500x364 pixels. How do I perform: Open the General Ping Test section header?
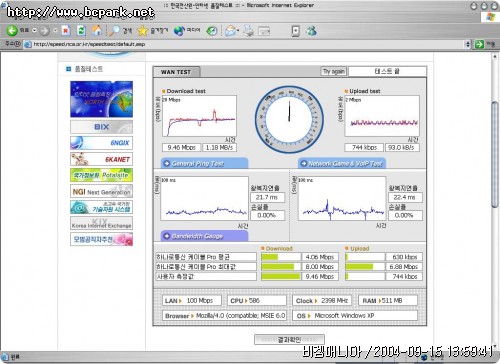click(x=205, y=163)
